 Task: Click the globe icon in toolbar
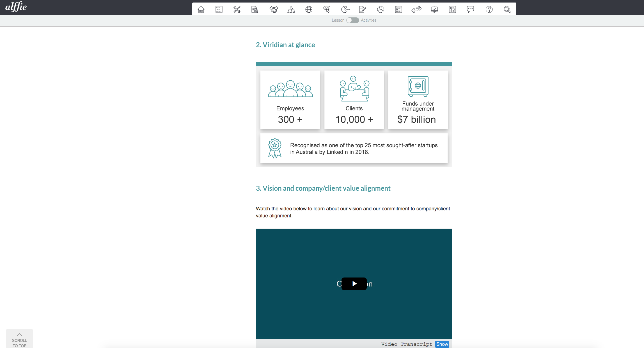[x=309, y=10]
